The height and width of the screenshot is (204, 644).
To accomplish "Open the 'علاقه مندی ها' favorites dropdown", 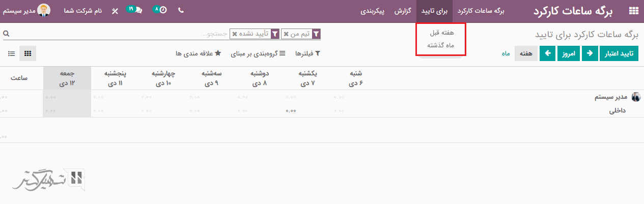I will click(198, 53).
